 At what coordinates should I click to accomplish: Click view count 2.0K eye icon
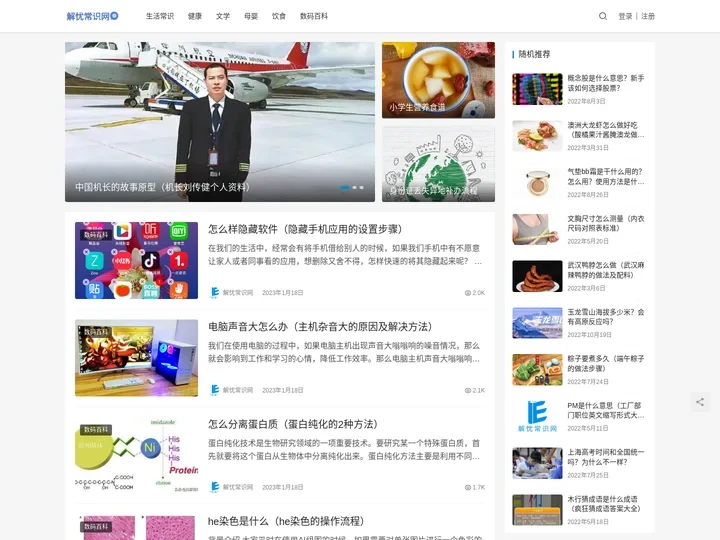(467, 293)
